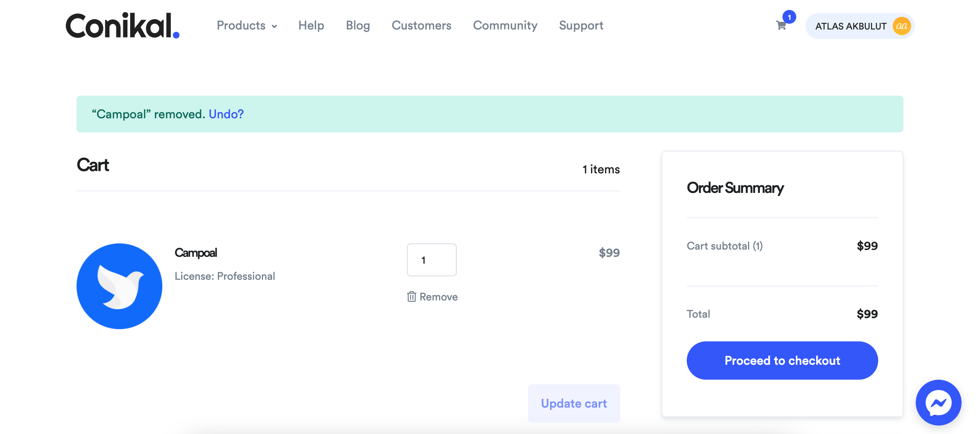The width and height of the screenshot is (980, 434).
Task: Click the Conikal logo
Action: coord(122,26)
